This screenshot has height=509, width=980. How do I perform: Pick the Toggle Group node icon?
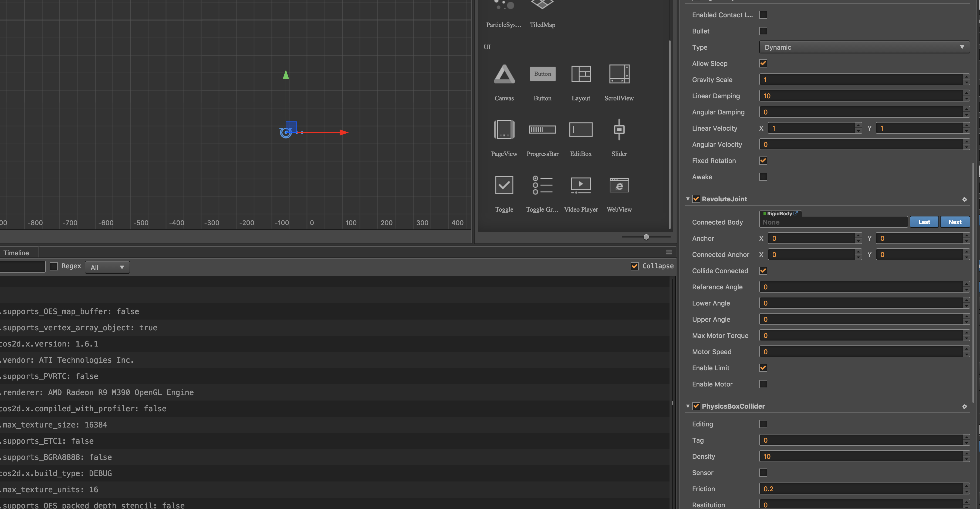(x=542, y=185)
